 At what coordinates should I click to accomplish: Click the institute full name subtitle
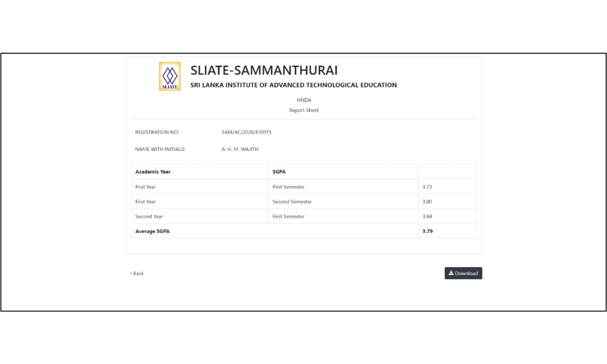293,85
